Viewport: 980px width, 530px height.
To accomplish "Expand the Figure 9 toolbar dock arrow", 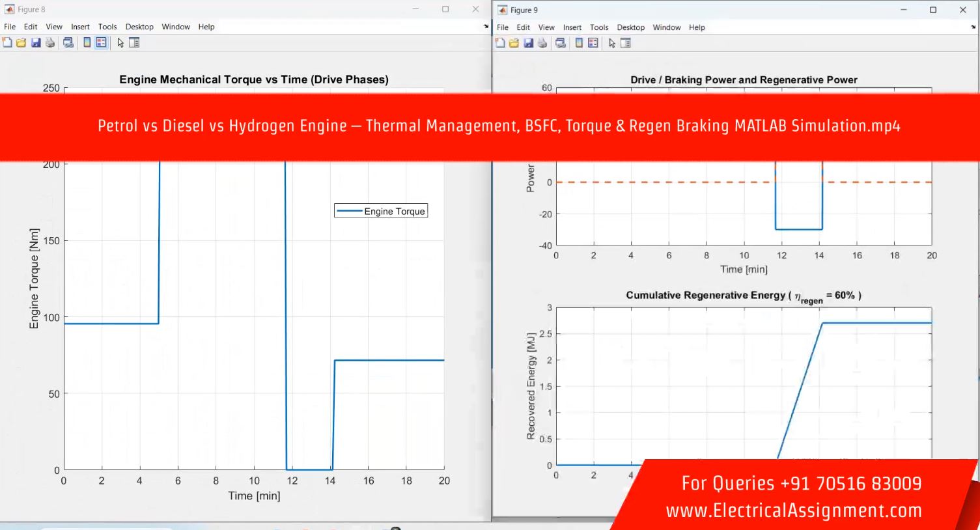I will pos(972,27).
